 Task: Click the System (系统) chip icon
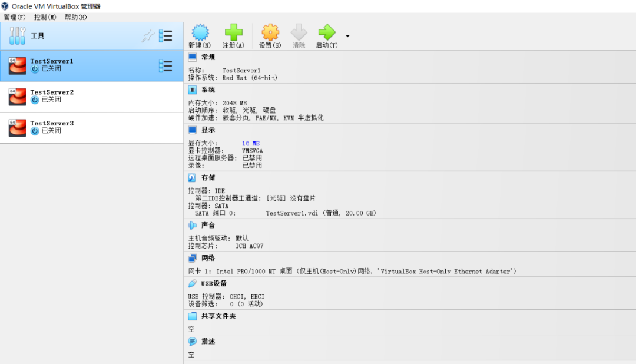point(192,90)
